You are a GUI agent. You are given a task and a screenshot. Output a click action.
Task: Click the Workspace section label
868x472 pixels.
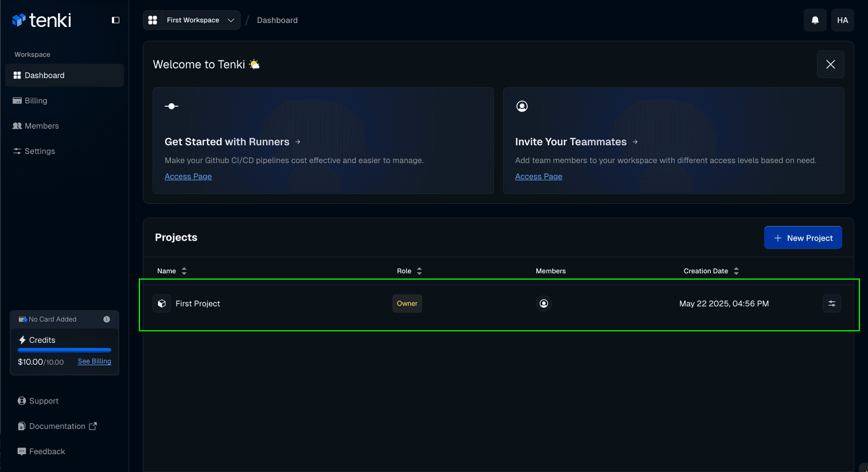click(32, 55)
